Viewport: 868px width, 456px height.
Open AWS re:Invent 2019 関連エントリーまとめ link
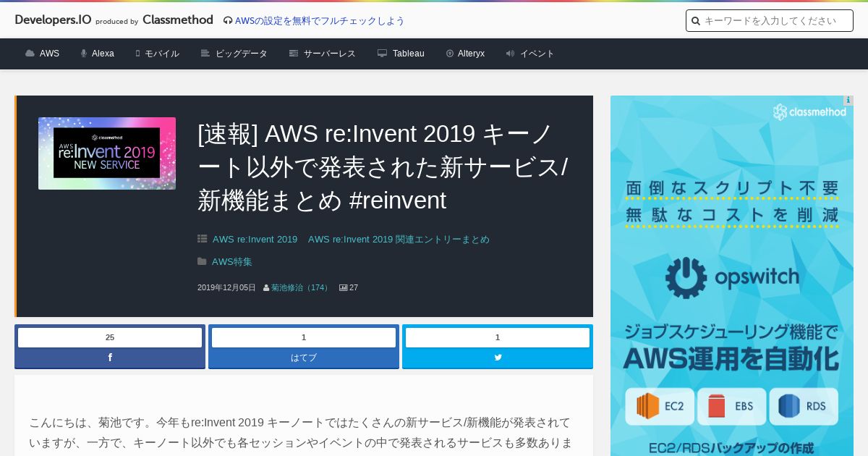(x=399, y=240)
